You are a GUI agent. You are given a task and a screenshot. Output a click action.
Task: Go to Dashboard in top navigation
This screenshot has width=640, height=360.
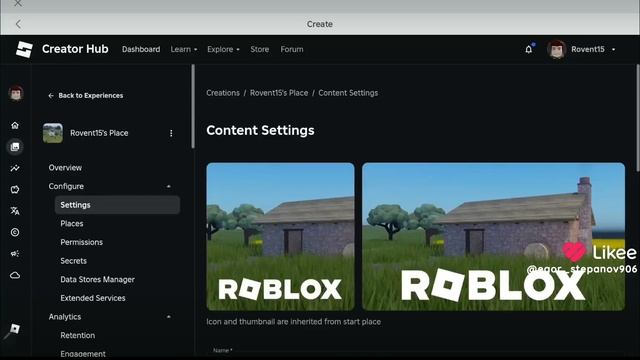pos(141,49)
